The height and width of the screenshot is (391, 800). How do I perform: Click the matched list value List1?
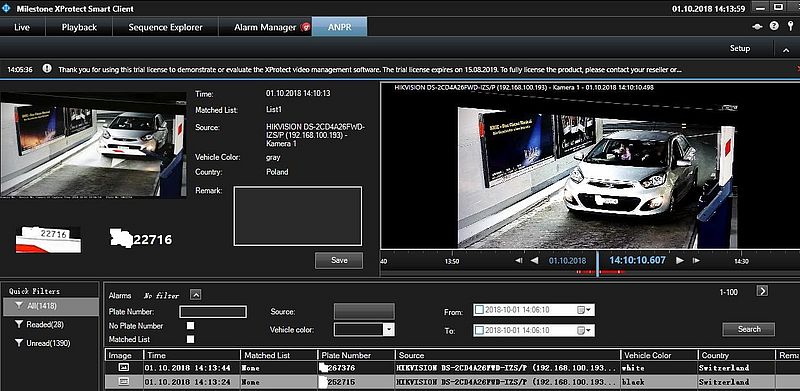(274, 110)
